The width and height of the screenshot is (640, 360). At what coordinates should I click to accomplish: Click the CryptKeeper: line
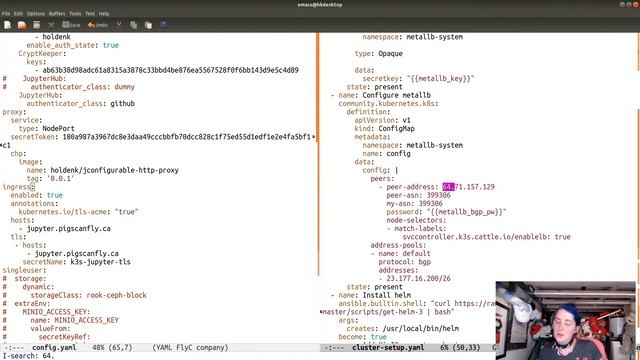pyautogui.click(x=42, y=53)
